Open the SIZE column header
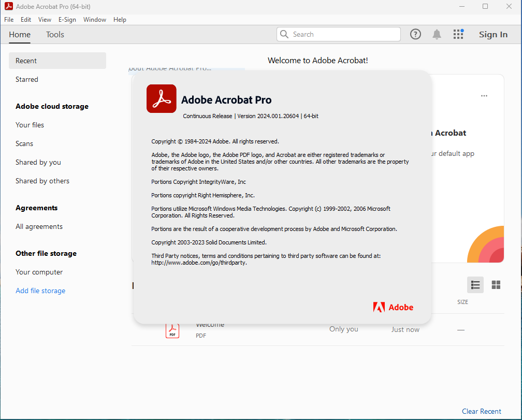 462,302
